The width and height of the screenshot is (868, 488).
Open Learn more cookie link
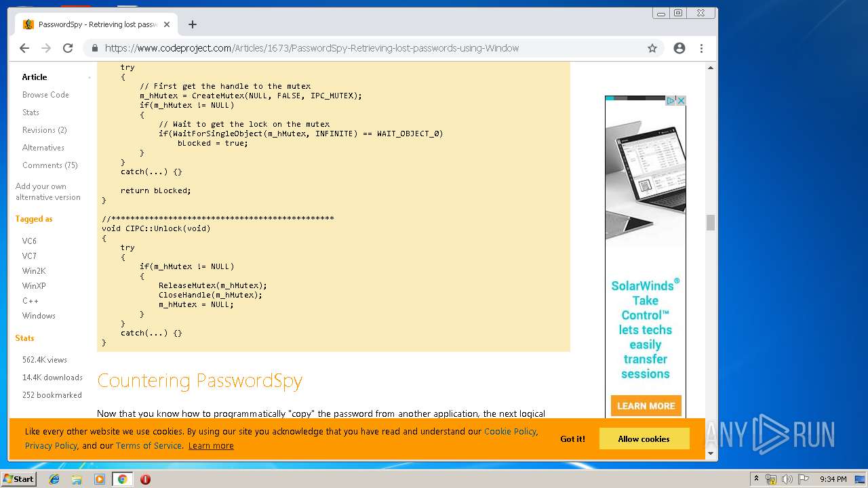coord(211,445)
